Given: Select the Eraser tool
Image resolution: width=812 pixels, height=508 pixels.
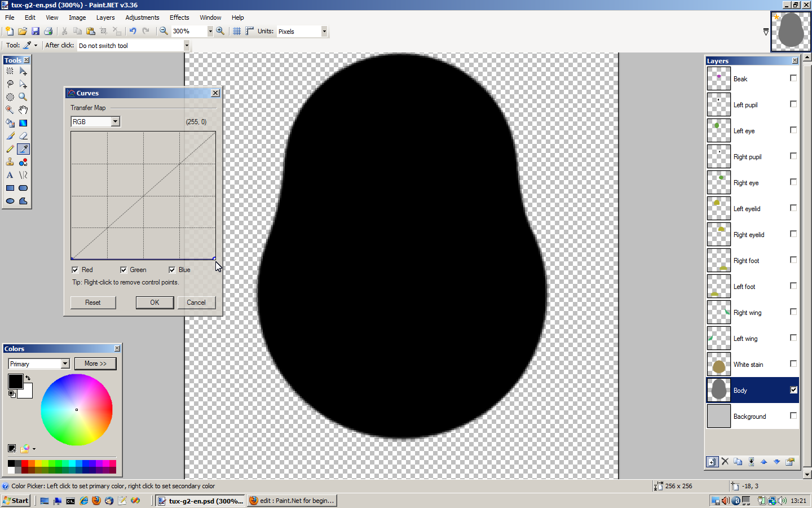Looking at the screenshot, I should (x=23, y=136).
